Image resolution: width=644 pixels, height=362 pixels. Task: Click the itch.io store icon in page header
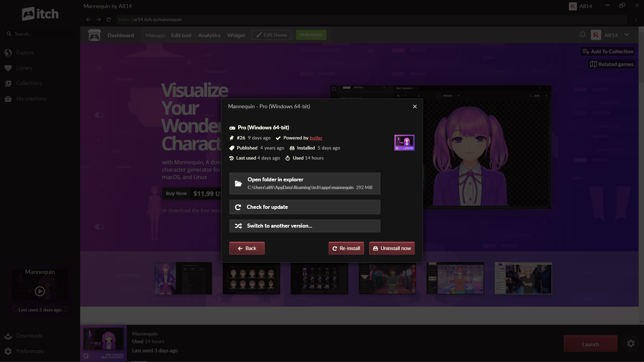[94, 35]
